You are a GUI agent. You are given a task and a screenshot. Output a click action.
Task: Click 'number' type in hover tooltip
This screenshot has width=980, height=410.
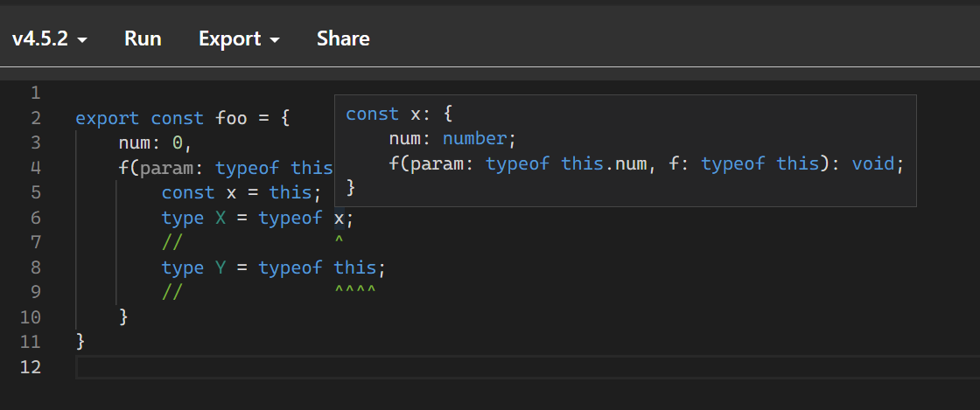pyautogui.click(x=476, y=138)
